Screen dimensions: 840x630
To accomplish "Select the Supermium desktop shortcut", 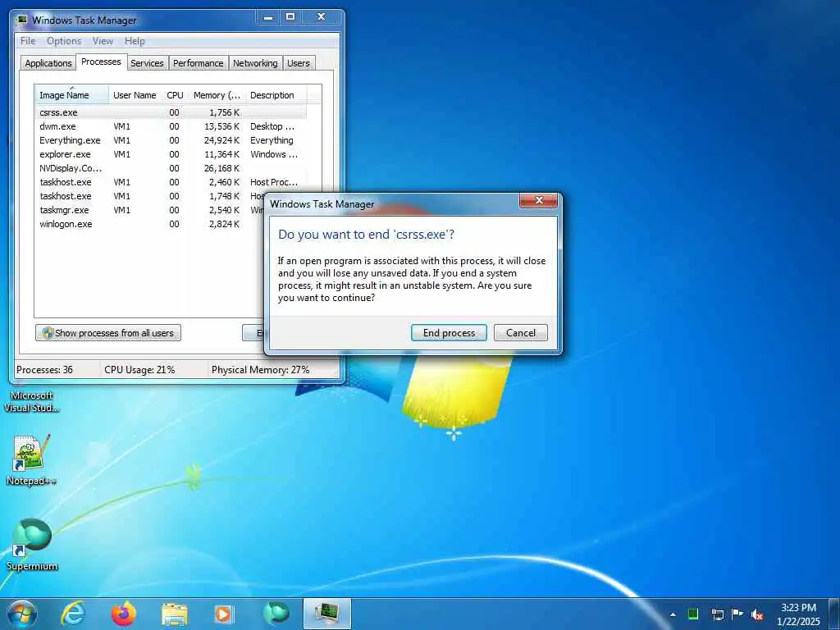I will click(x=32, y=545).
